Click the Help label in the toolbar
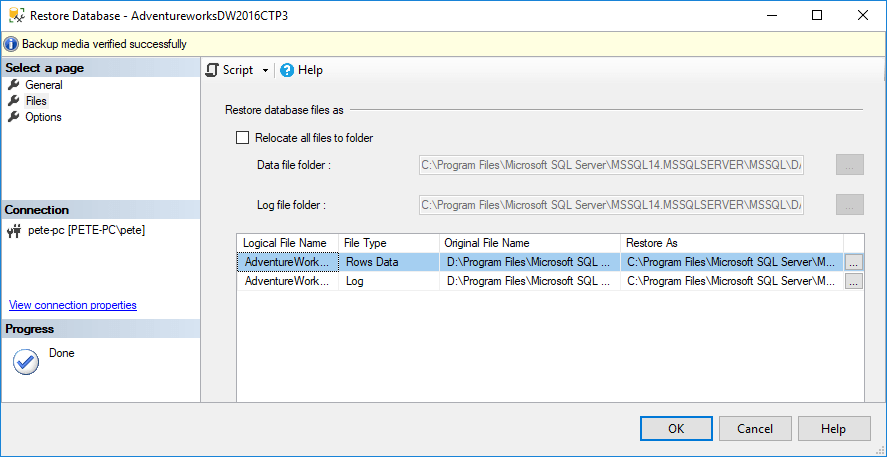Viewport: 887px width, 457px height. point(310,70)
